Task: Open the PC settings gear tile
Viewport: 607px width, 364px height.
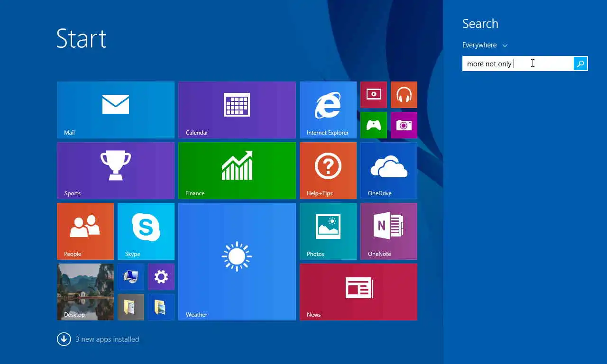Action: pos(161,277)
